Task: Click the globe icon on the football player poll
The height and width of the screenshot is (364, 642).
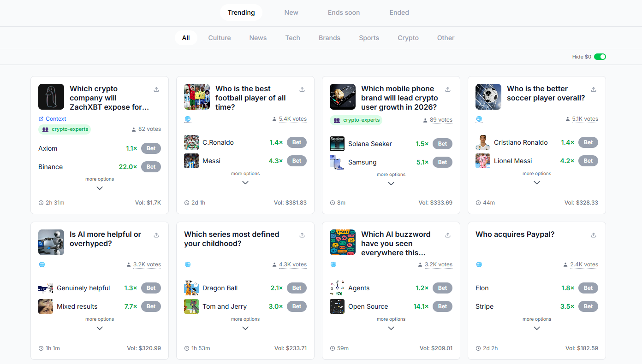Action: coord(188,118)
